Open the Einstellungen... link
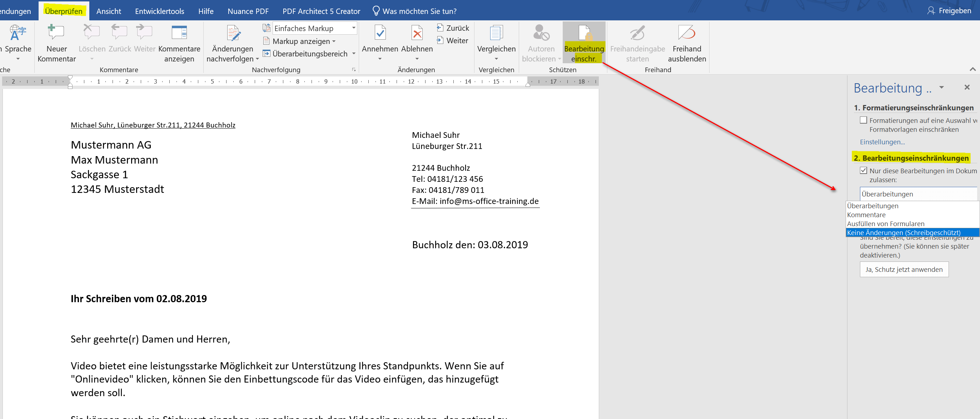Image resolution: width=980 pixels, height=419 pixels. click(x=882, y=142)
